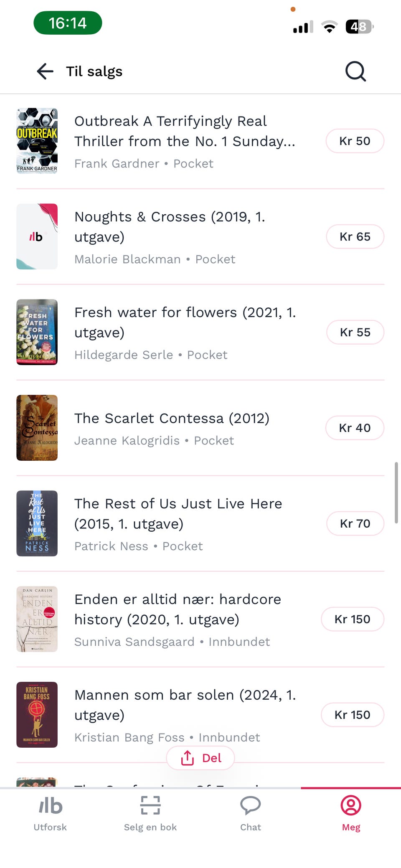Tap the back arrow icon
This screenshot has width=401, height=868.
(45, 71)
